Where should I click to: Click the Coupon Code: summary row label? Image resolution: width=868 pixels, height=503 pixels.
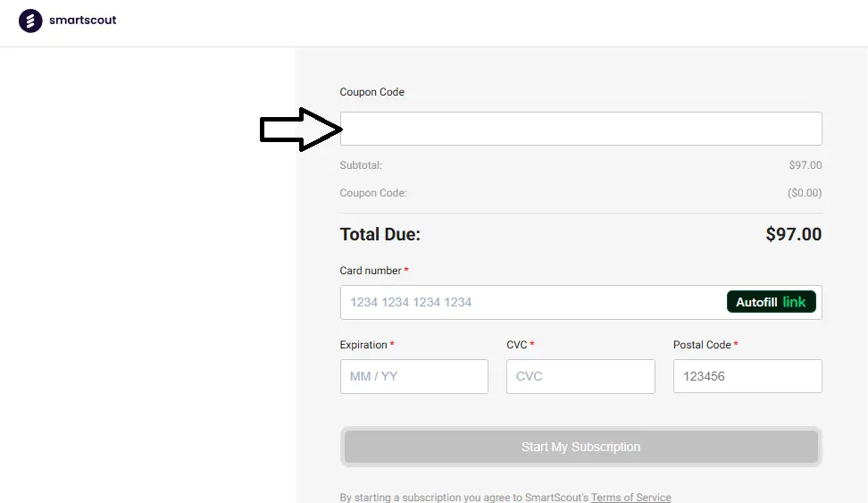373,193
